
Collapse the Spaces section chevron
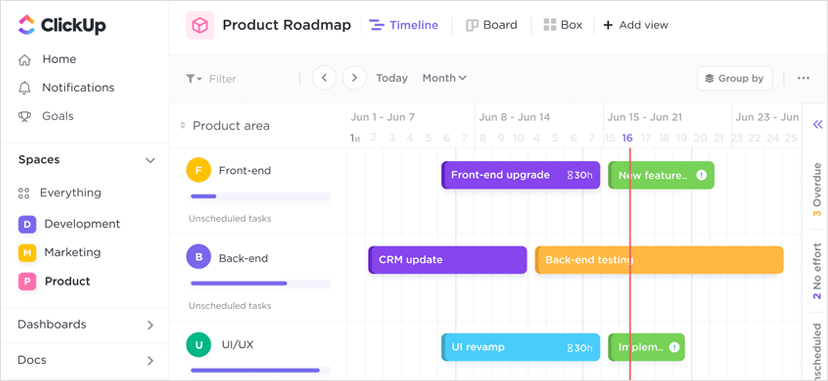pos(150,160)
